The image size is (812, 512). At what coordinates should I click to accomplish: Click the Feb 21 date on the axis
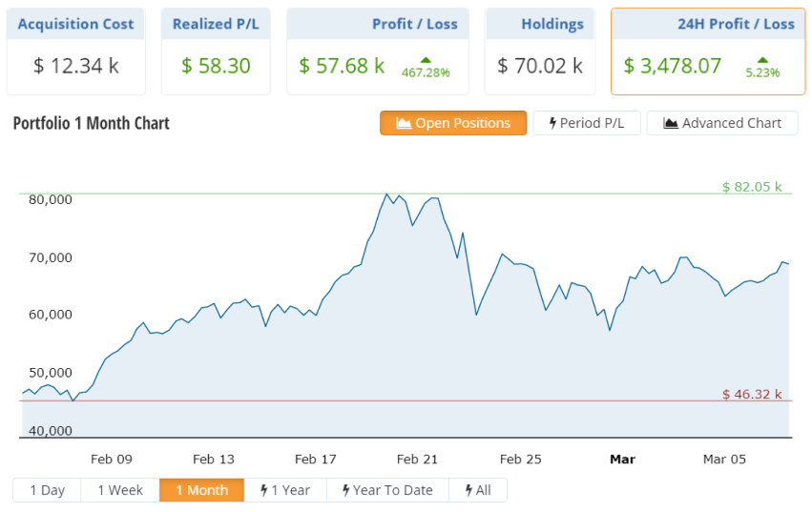pos(417,460)
